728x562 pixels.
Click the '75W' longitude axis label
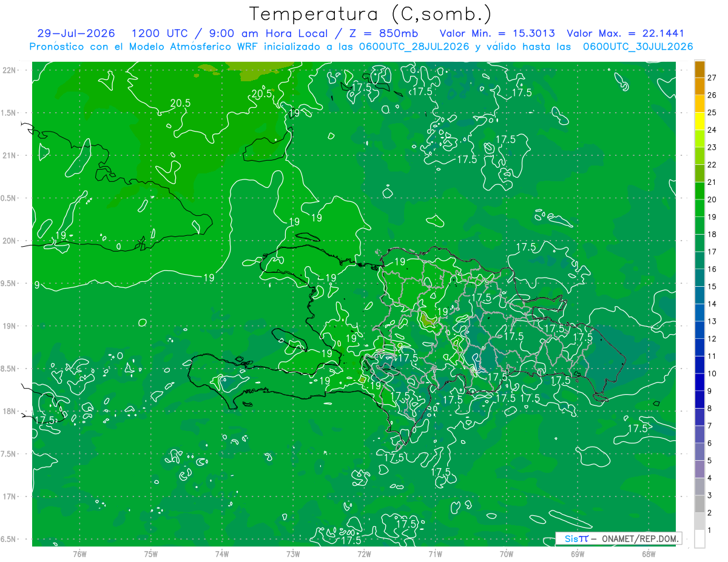tap(150, 554)
